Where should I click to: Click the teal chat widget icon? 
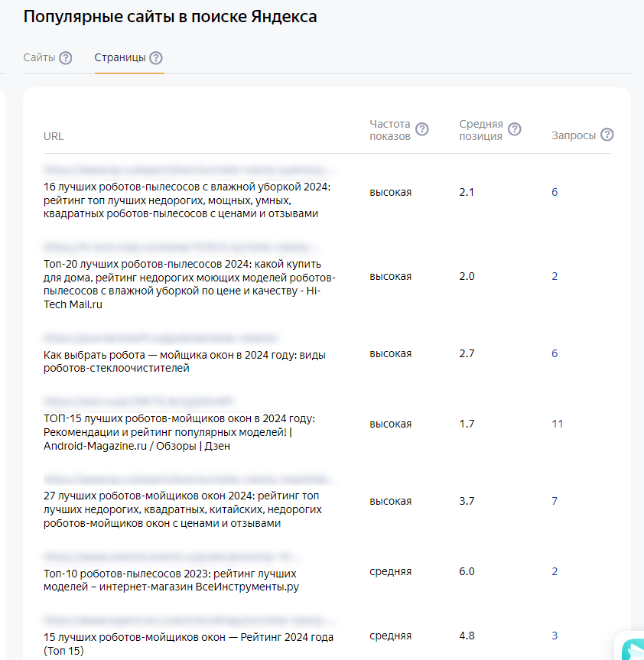[632, 647]
